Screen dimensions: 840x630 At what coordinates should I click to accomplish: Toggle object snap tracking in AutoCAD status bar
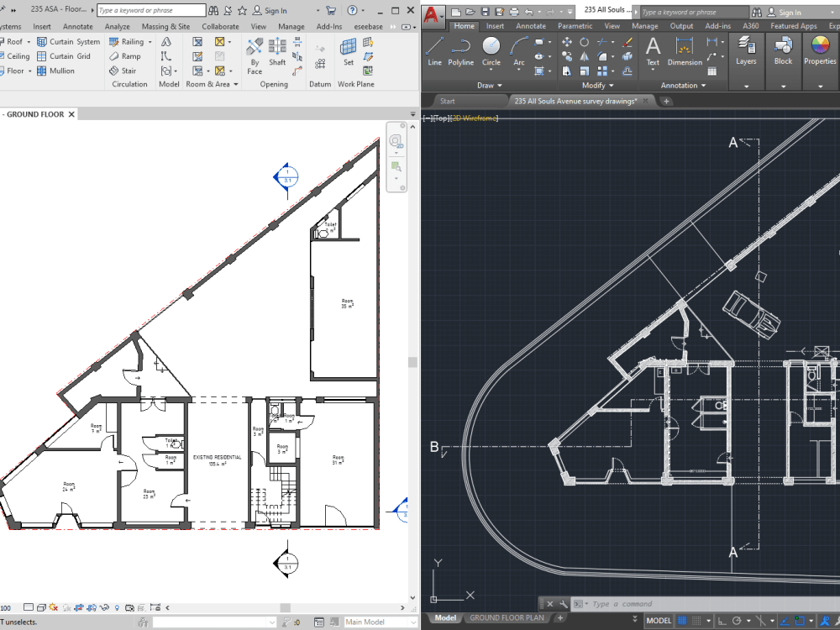coord(785,621)
